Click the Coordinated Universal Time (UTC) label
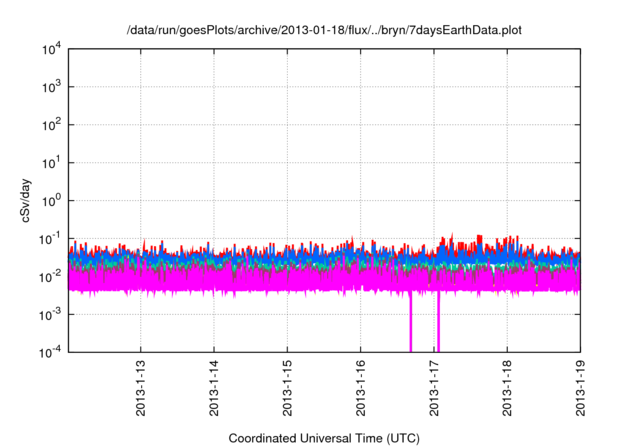This screenshot has width=640, height=448. tap(324, 438)
